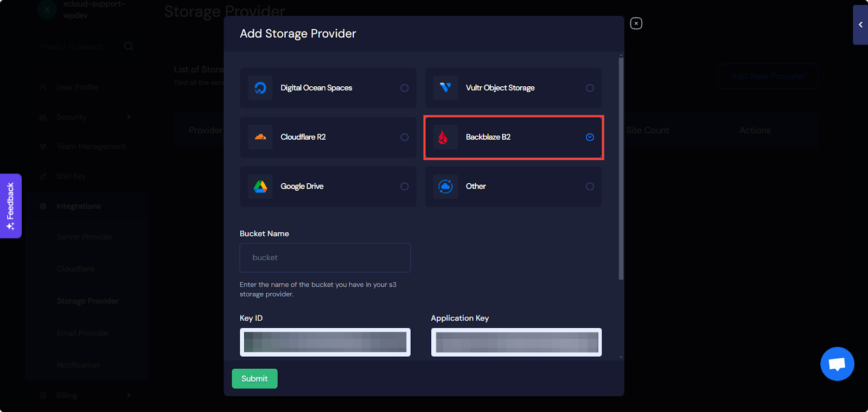The height and width of the screenshot is (412, 868).
Task: Click the dialog vertical scrollbar
Action: coord(621,168)
